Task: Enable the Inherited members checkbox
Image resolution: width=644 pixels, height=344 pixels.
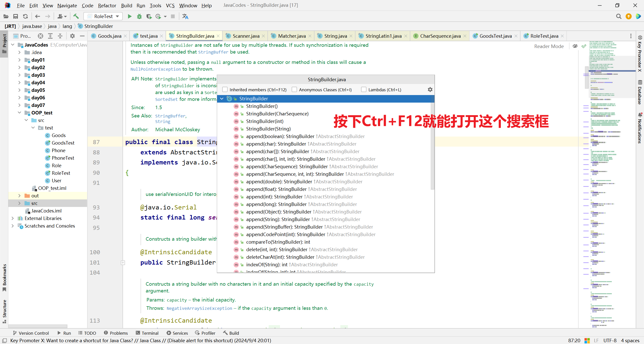Action: coord(225,90)
